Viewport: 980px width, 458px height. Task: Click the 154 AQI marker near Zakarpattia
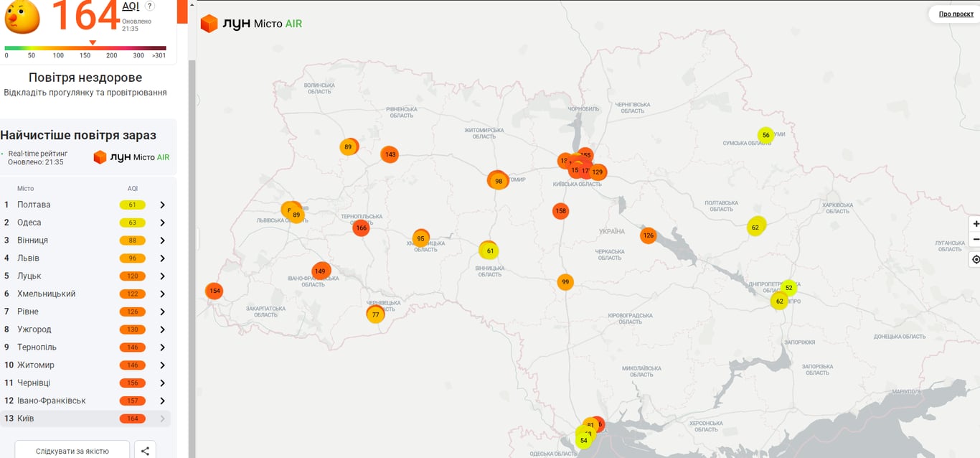[x=214, y=291]
